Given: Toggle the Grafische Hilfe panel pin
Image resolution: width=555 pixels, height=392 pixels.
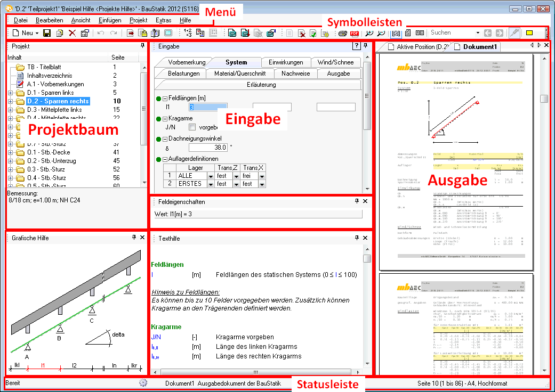Looking at the screenshot, I should pos(134,237).
